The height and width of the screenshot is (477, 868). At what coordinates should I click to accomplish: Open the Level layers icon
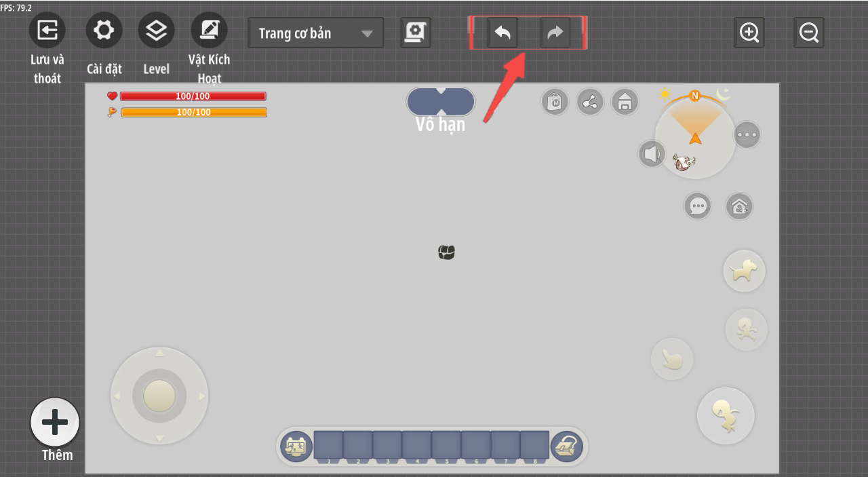click(x=156, y=31)
